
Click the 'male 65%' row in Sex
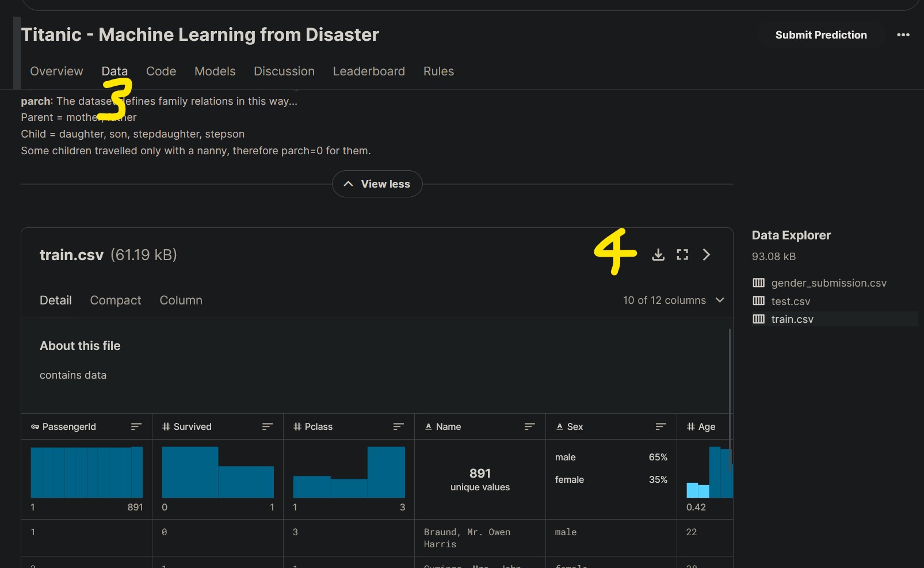pos(611,457)
